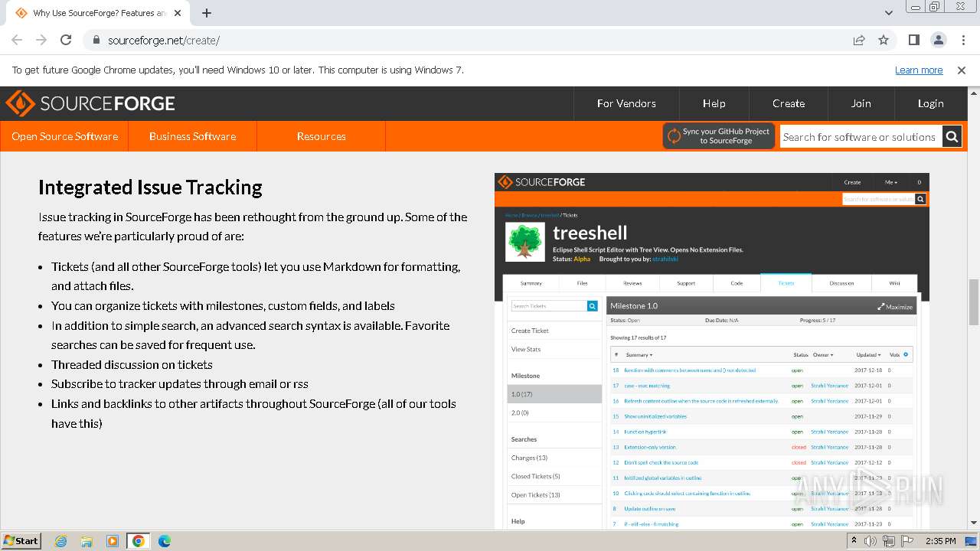Image resolution: width=980 pixels, height=551 pixels.
Task: Open the For Vendors menu
Action: [626, 103]
